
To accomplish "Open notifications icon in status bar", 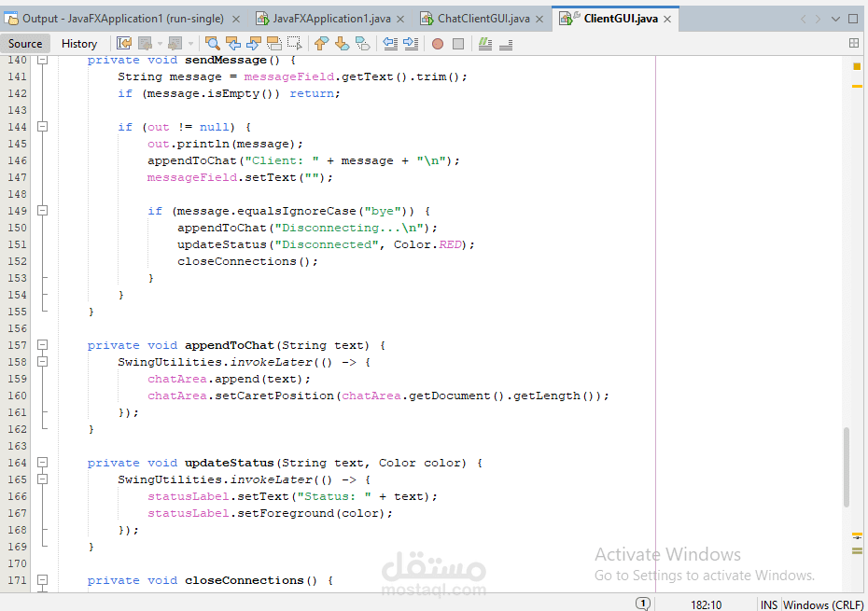I will tap(642, 604).
